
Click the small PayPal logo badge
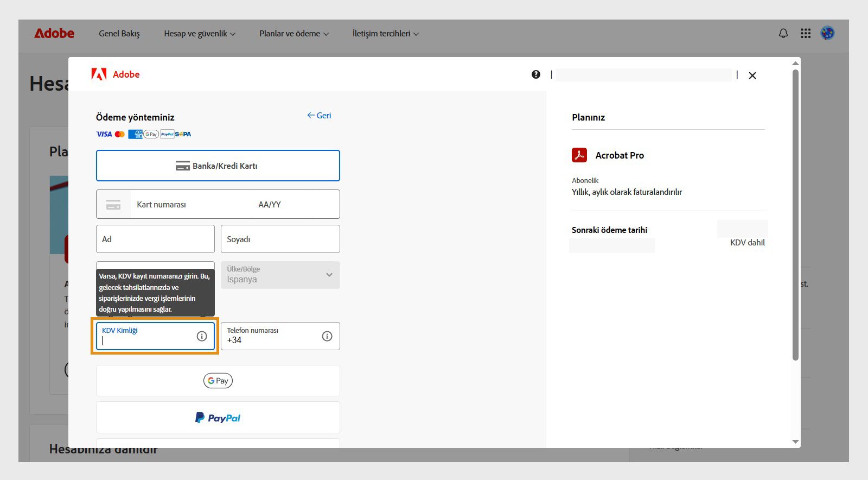tap(167, 134)
